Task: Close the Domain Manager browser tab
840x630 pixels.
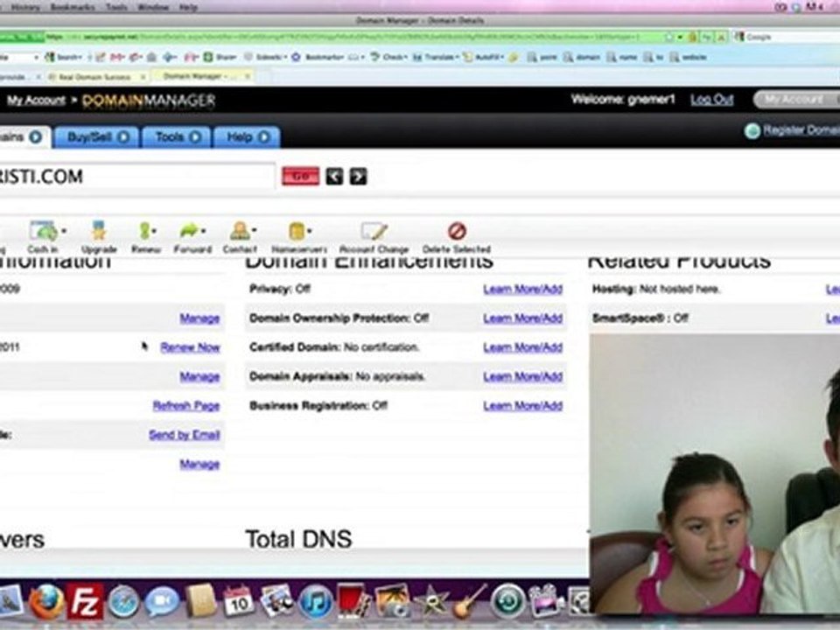Action: point(247,76)
